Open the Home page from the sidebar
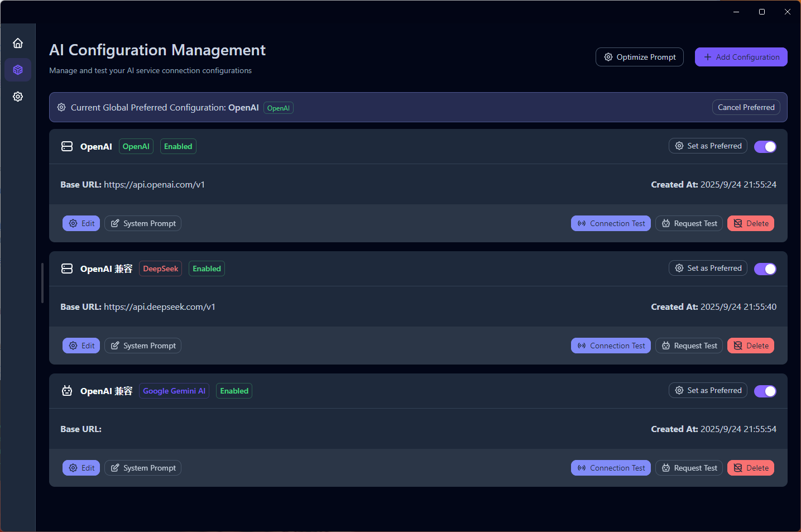The height and width of the screenshot is (532, 801). click(18, 43)
